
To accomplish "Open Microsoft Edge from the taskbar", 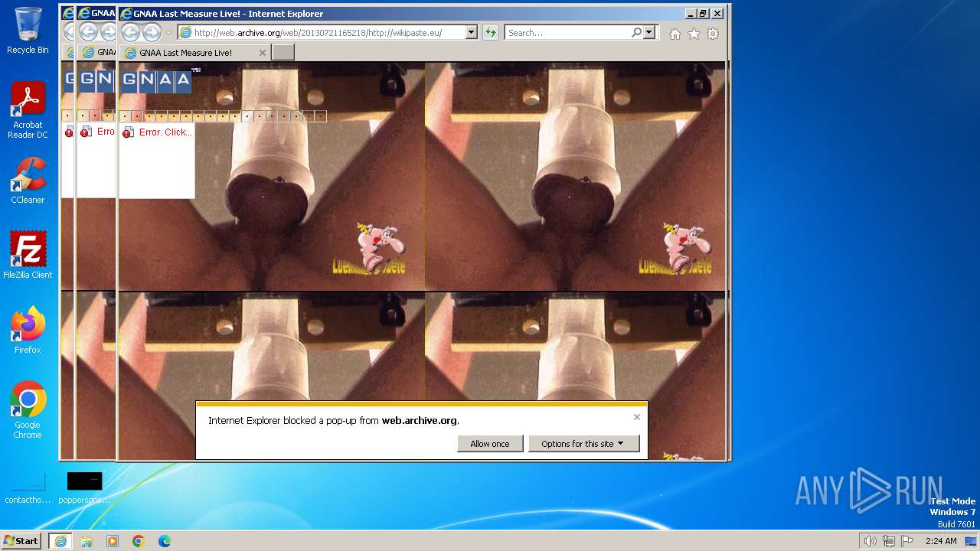I will pos(165,541).
